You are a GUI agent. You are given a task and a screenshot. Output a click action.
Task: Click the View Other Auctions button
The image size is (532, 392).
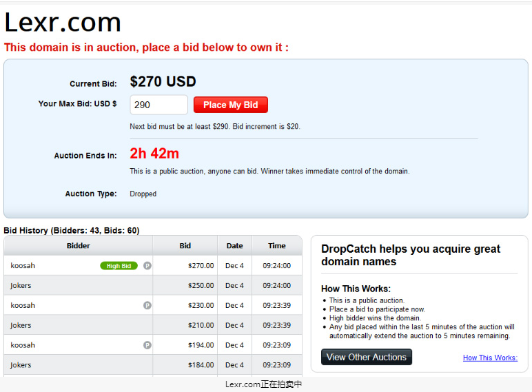click(367, 357)
